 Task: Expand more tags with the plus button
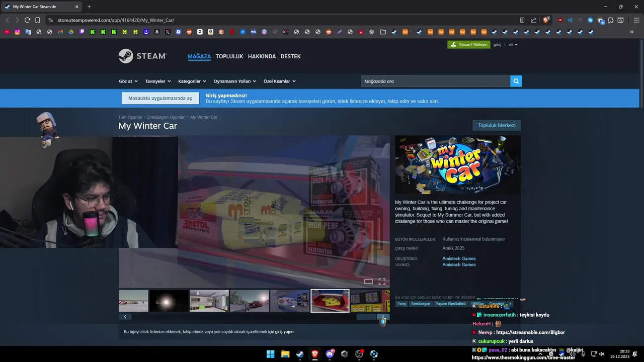[510, 304]
